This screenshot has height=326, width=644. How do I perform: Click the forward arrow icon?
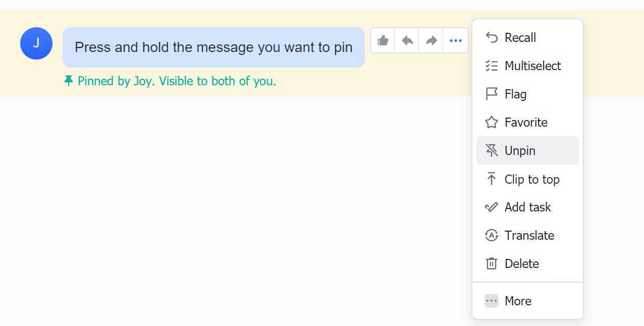(431, 40)
